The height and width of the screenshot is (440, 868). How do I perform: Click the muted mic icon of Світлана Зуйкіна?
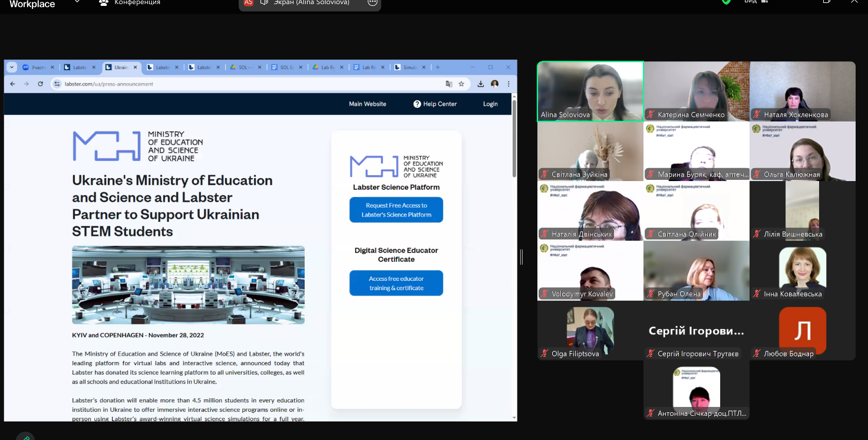coord(545,174)
